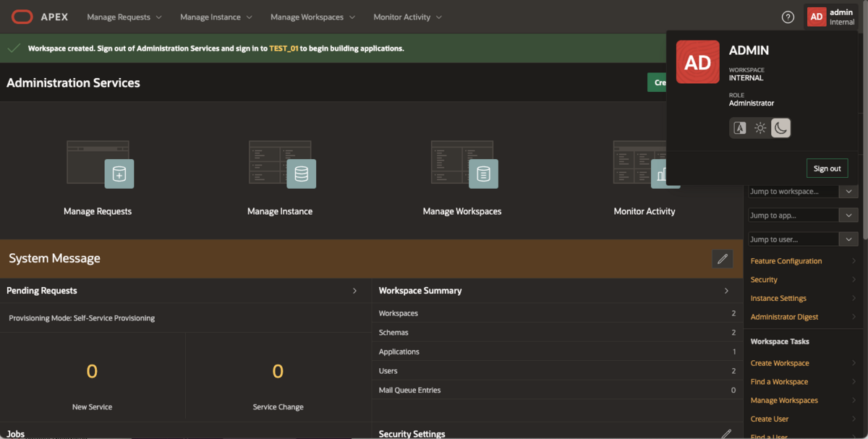Open the Manage Workspaces sidebar link
Viewport: 868px width, 439px height.
pyautogui.click(x=784, y=401)
